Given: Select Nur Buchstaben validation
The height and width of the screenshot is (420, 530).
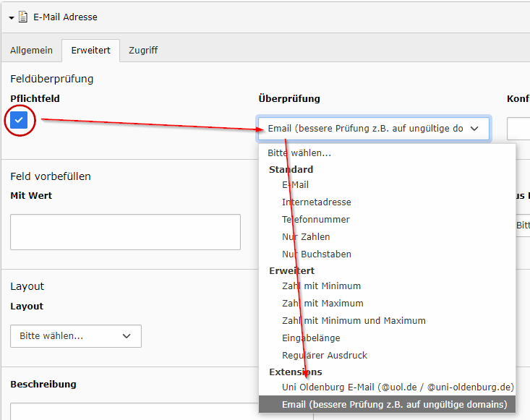Looking at the screenshot, I should [317, 254].
